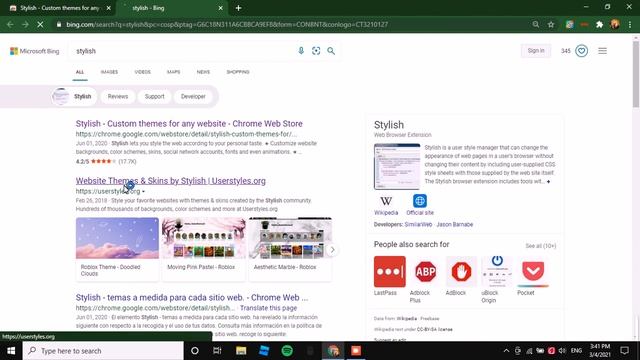Open Bing hamburger settings menu
This screenshot has width=640, height=360.
(602, 51)
